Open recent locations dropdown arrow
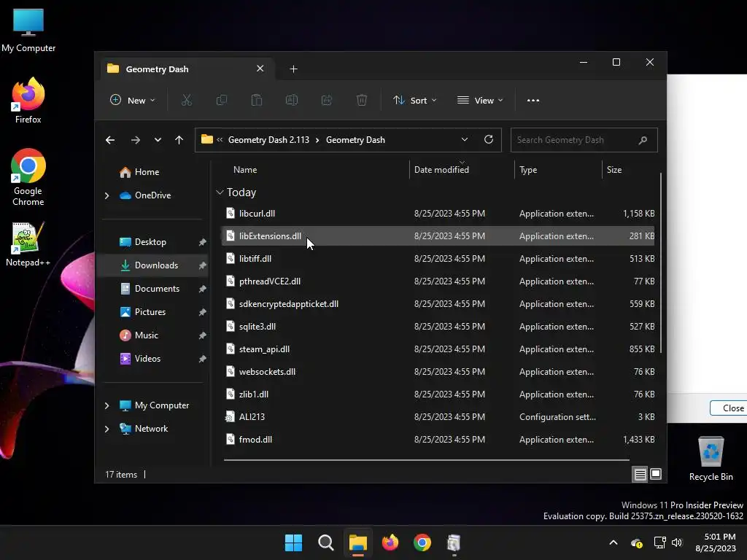 pos(158,140)
